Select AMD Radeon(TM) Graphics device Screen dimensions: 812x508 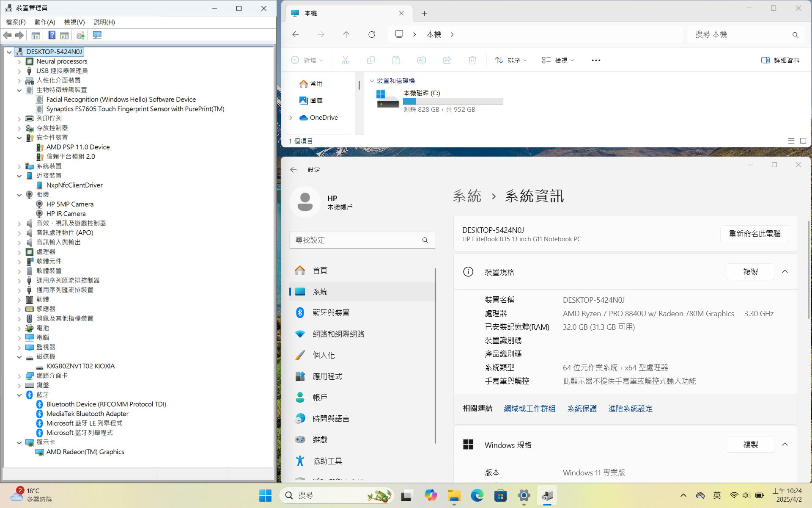[85, 452]
